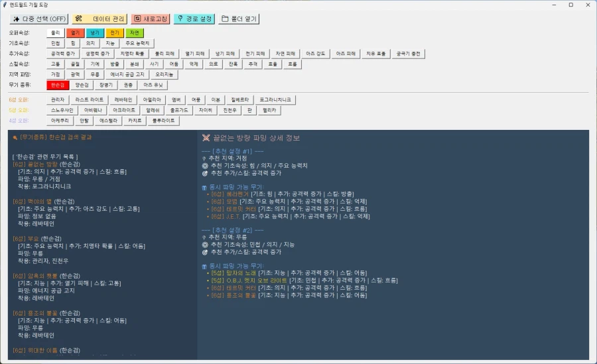Click the 새로고침 refresh button
This screenshot has width=597, height=364.
tap(151, 19)
